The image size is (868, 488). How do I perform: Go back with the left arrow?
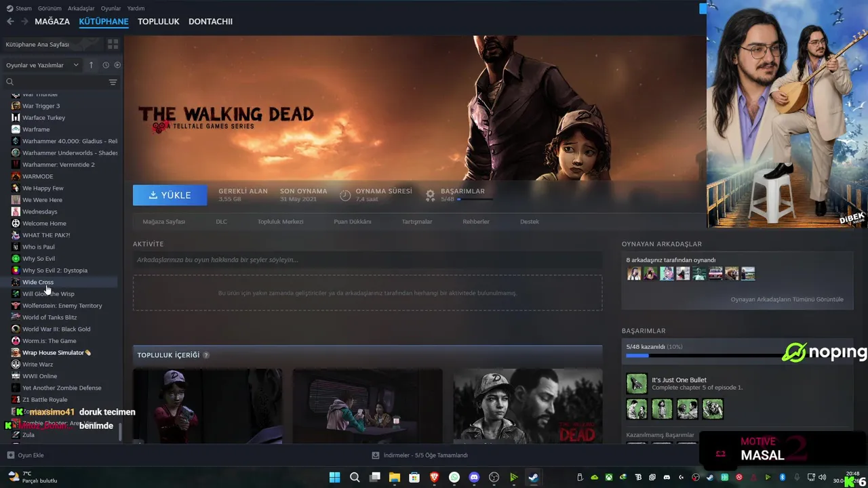[10, 22]
